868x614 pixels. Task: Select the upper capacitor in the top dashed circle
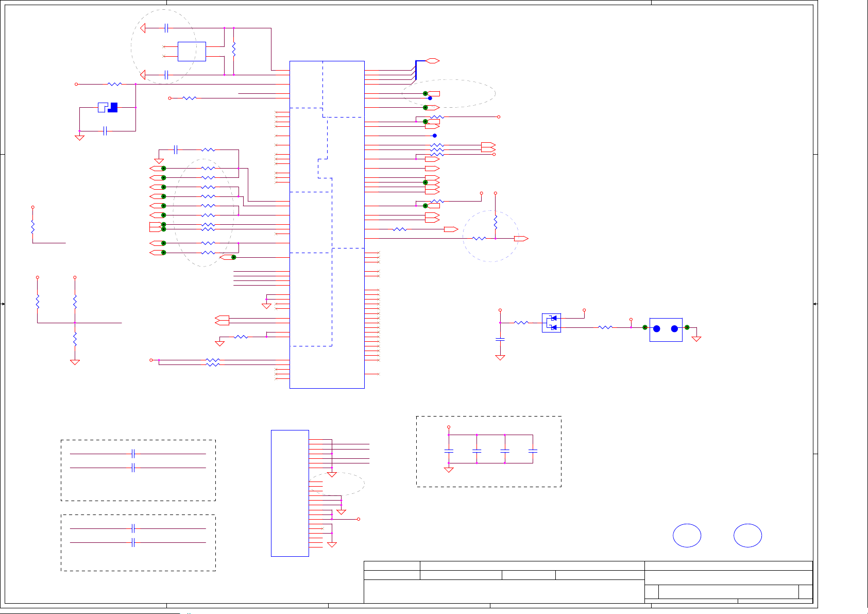pos(166,28)
